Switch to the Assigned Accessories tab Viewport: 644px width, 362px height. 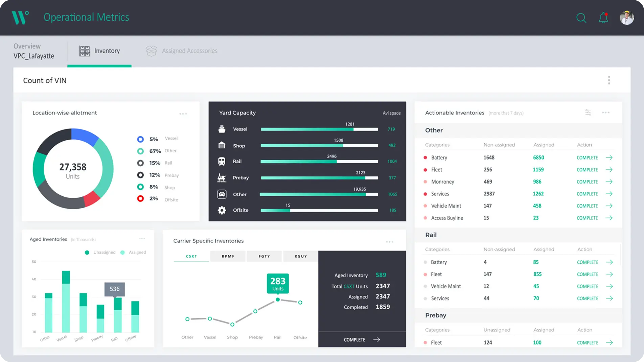pyautogui.click(x=182, y=51)
